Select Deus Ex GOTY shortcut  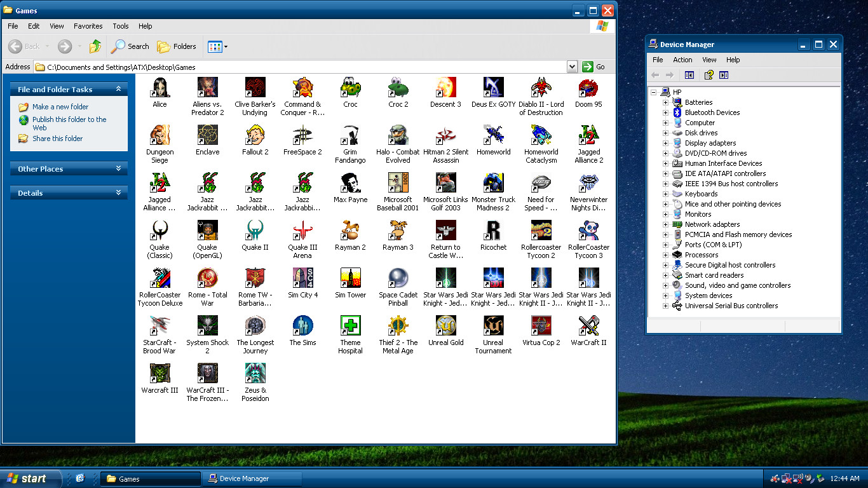[493, 88]
